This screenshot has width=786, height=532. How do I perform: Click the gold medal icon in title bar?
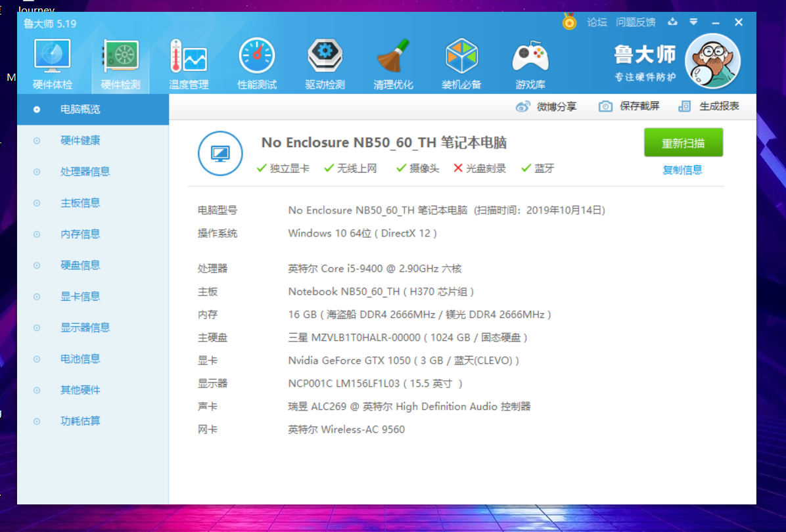(x=569, y=22)
